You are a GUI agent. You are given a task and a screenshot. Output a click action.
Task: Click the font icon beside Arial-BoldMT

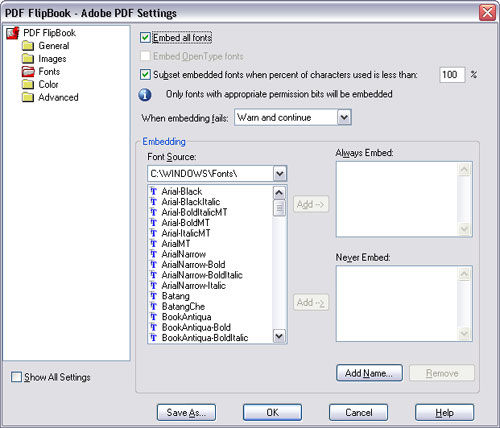pyautogui.click(x=153, y=223)
